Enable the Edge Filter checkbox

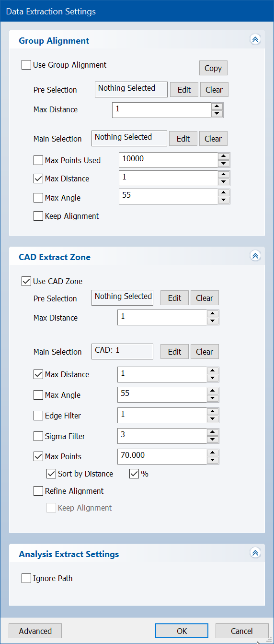click(x=38, y=416)
